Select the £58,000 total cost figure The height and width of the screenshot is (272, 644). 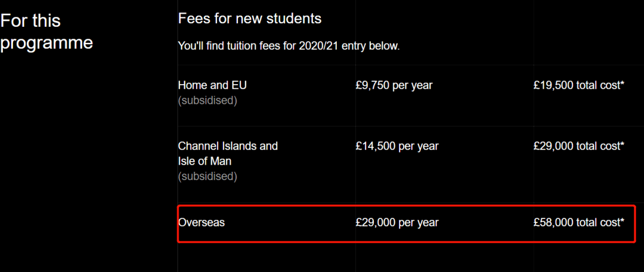[x=578, y=222]
